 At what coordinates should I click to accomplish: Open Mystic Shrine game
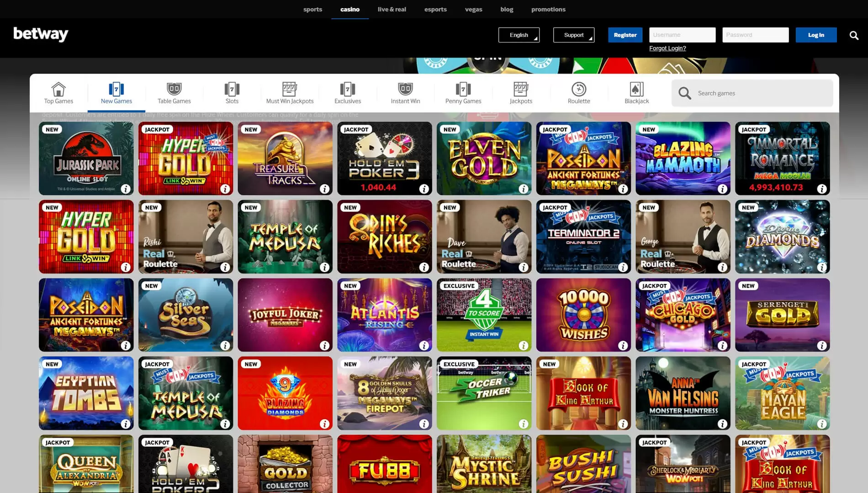coord(484,464)
